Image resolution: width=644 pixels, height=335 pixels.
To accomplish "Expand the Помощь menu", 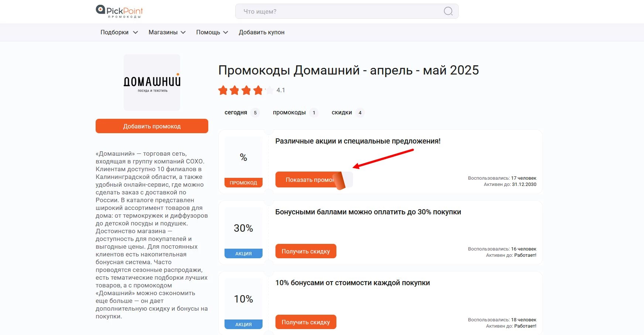I will [212, 32].
